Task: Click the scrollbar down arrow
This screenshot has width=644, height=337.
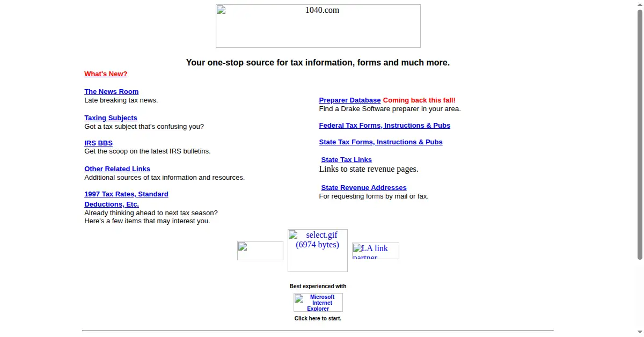Action: [x=640, y=333]
